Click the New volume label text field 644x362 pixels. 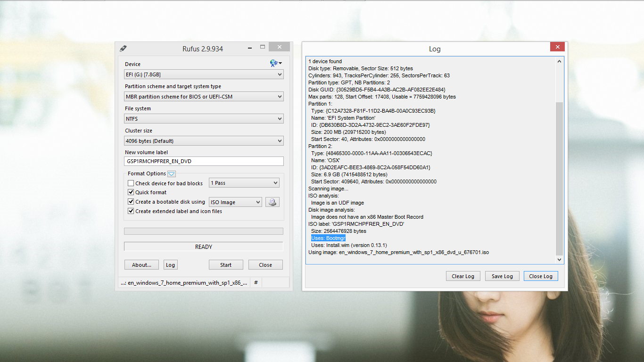point(204,161)
